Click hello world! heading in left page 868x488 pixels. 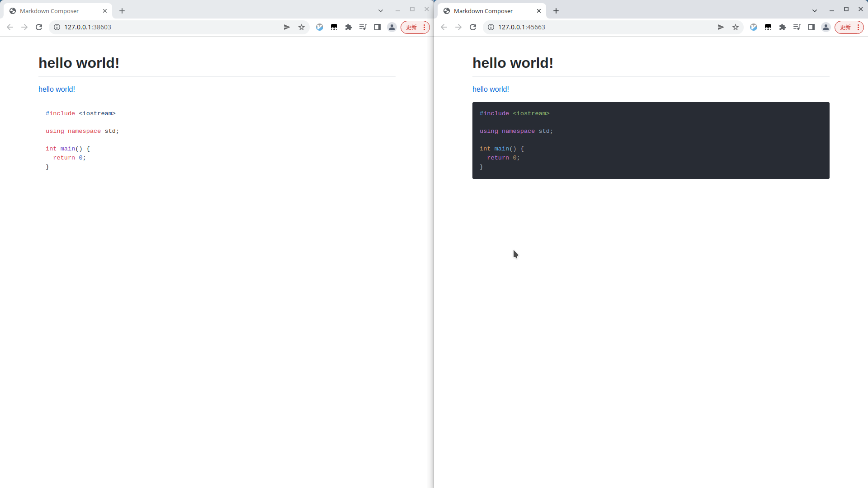(79, 63)
